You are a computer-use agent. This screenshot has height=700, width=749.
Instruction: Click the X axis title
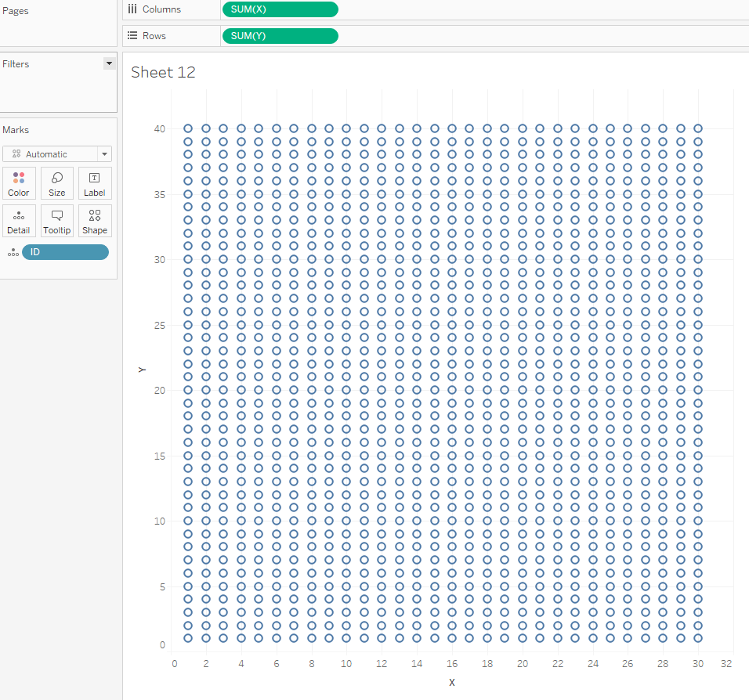[x=452, y=682]
